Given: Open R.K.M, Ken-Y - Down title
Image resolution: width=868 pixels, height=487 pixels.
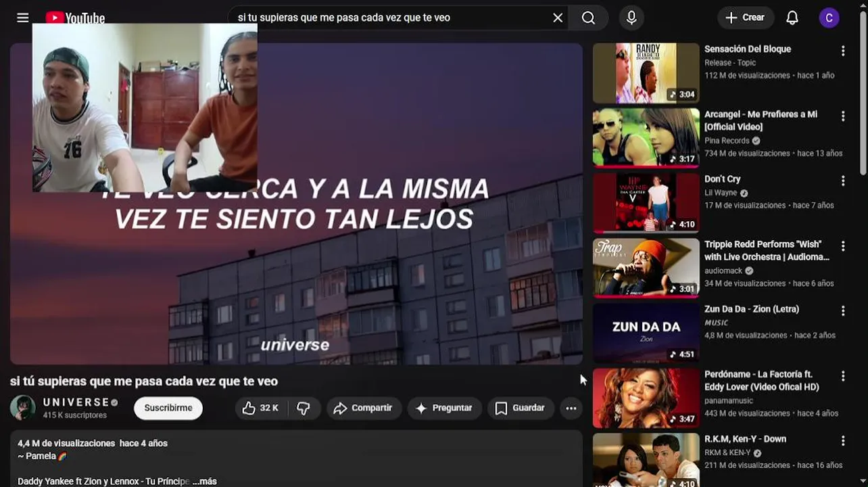Looking at the screenshot, I should (x=745, y=438).
